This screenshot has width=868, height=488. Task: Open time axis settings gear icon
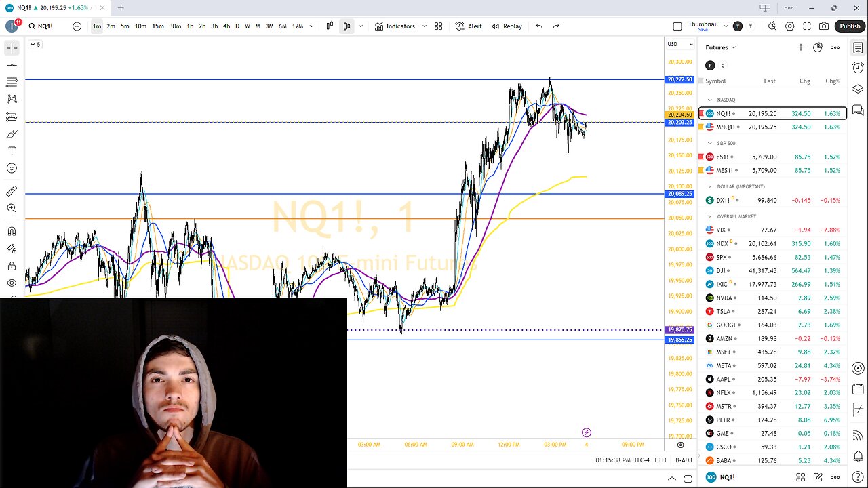[x=680, y=445]
